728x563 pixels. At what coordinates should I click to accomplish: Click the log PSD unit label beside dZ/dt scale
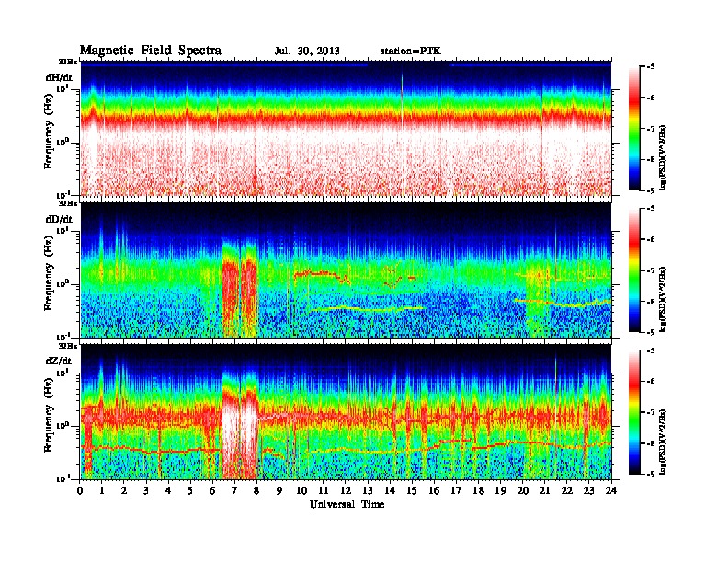[x=664, y=442]
